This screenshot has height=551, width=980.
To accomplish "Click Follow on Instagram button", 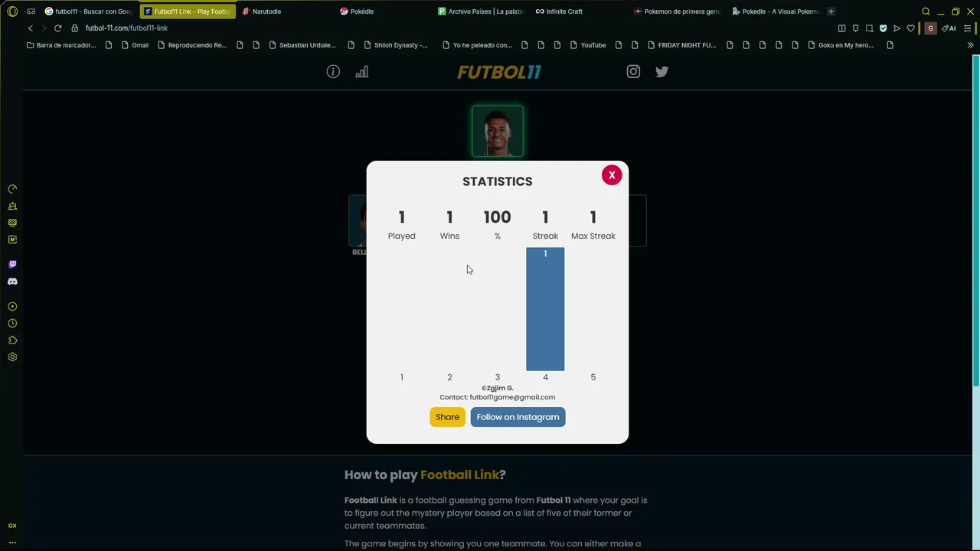I will point(518,417).
